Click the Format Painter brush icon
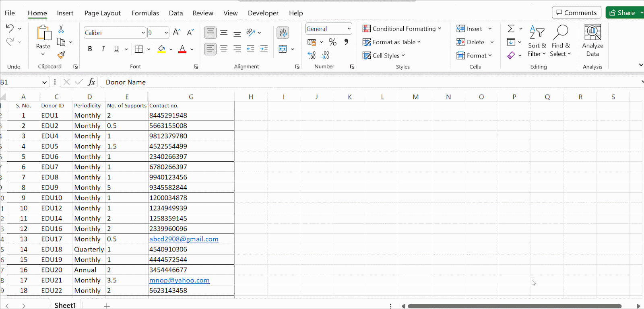 click(x=61, y=55)
